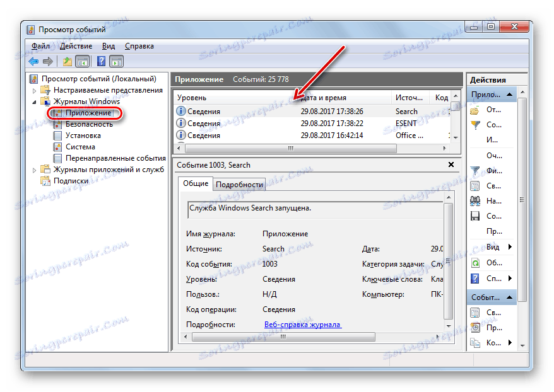
Task: Click the open saved log folder icon
Action: click(475, 110)
